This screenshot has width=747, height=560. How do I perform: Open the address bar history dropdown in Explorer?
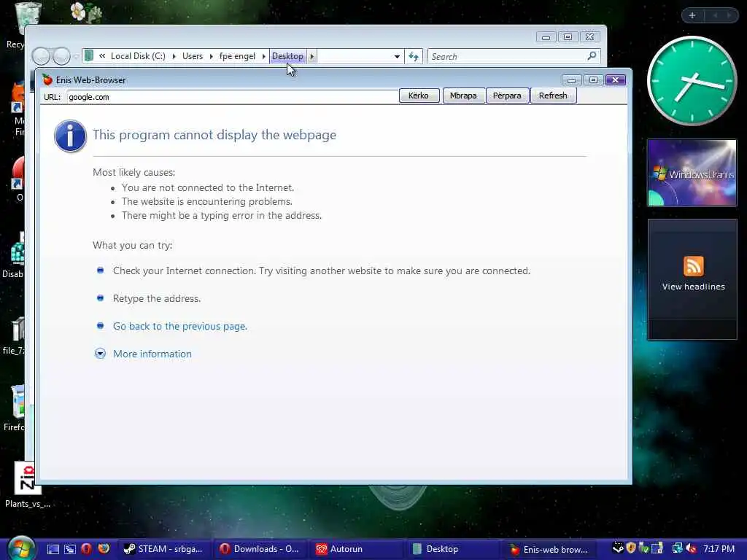click(x=397, y=57)
